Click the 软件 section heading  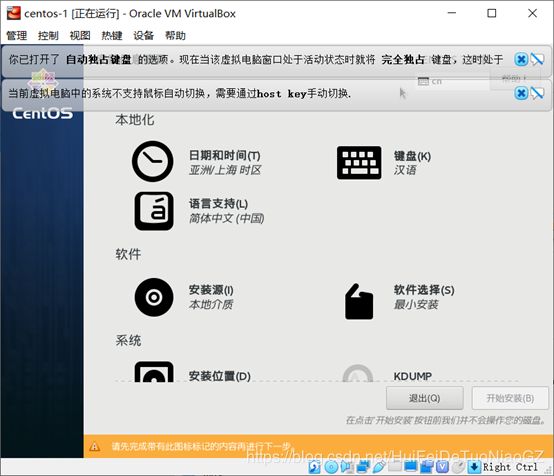pyautogui.click(x=128, y=254)
